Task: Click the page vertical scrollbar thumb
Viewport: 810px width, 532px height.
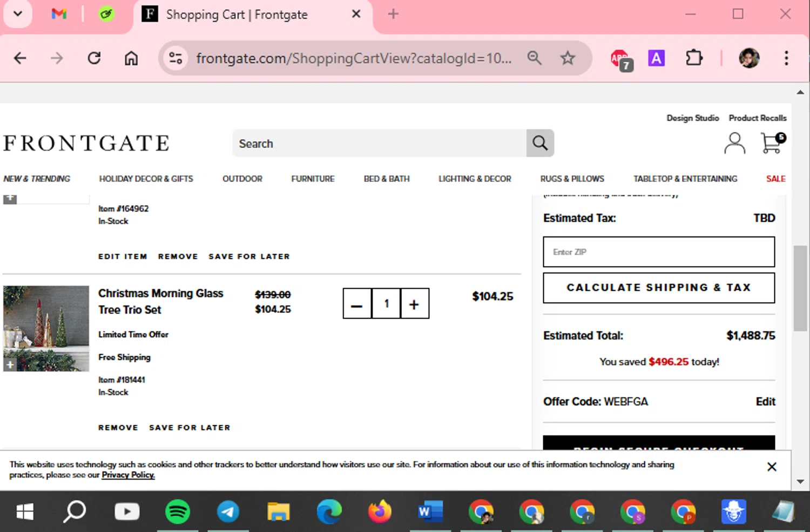Action: pyautogui.click(x=800, y=288)
